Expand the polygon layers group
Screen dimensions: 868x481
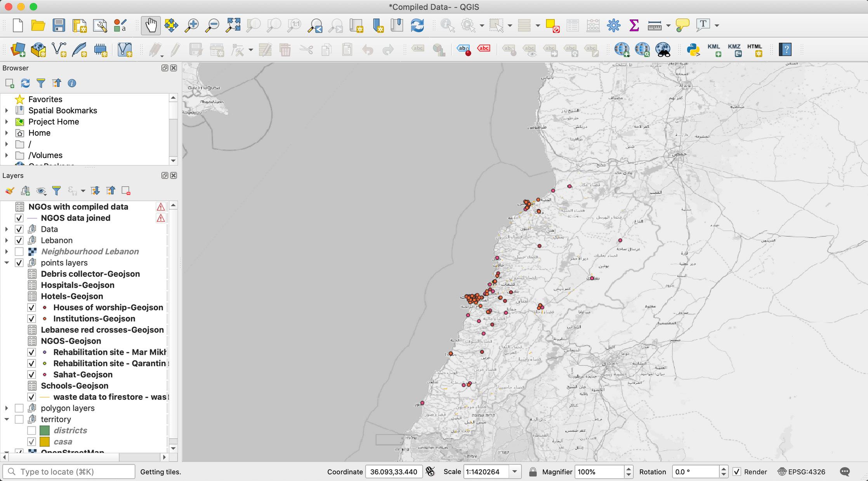(7, 408)
